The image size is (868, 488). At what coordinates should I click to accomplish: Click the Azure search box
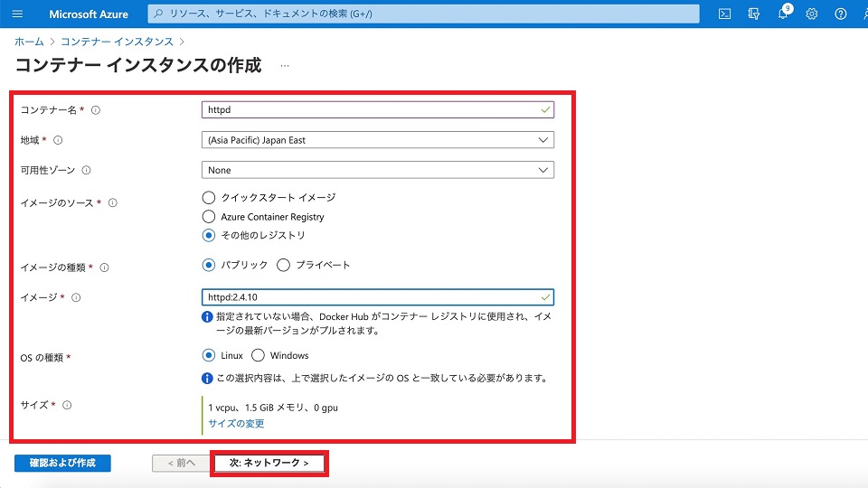[423, 14]
